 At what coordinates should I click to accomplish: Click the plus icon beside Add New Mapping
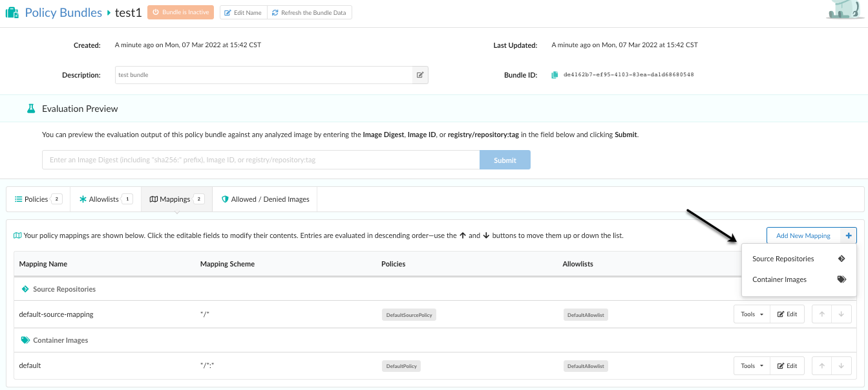848,236
